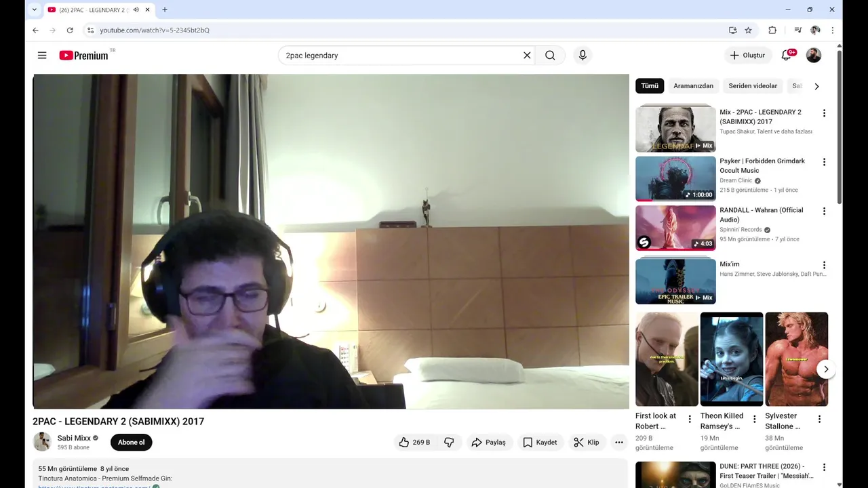
Task: Dislike the video with thumbs down
Action: pyautogui.click(x=449, y=443)
